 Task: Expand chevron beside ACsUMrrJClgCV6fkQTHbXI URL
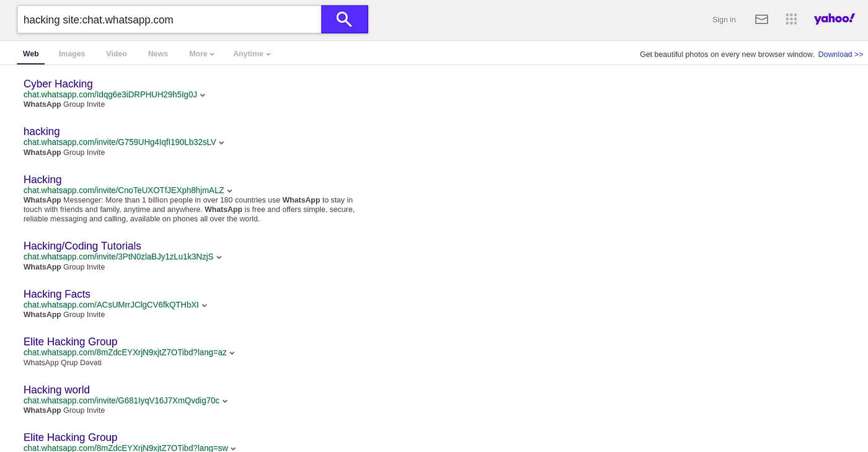coord(205,306)
